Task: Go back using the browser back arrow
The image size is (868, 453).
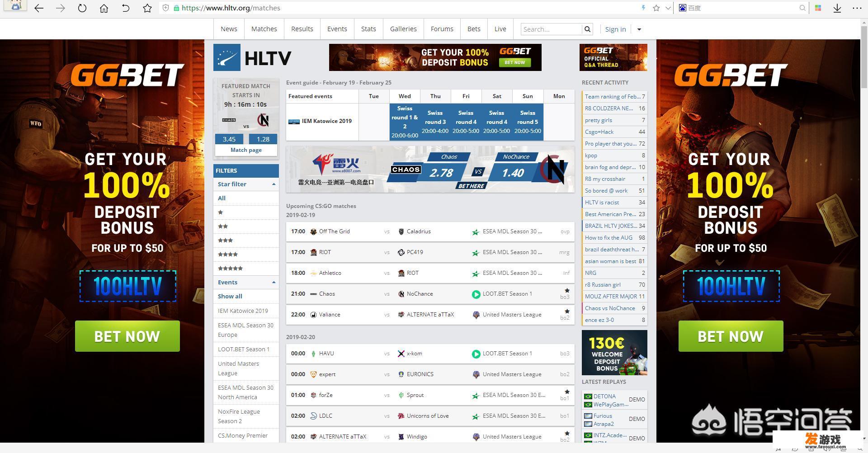Action: point(39,8)
